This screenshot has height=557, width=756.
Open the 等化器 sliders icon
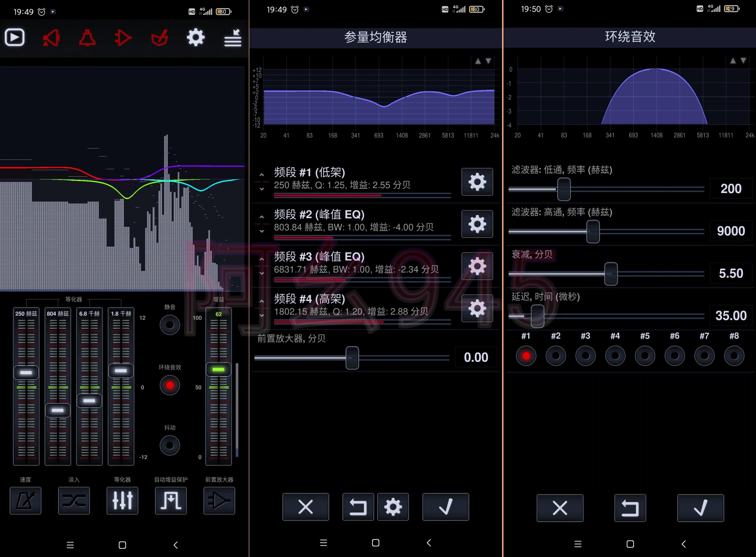coord(122,500)
